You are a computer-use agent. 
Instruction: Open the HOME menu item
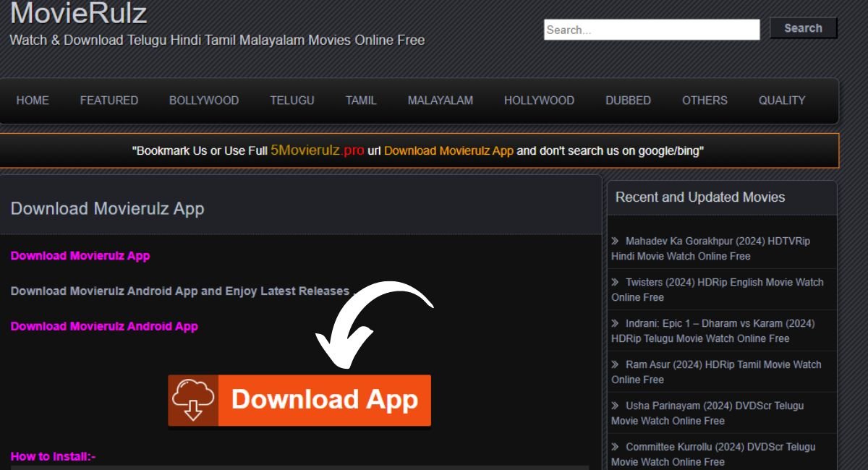click(x=33, y=101)
